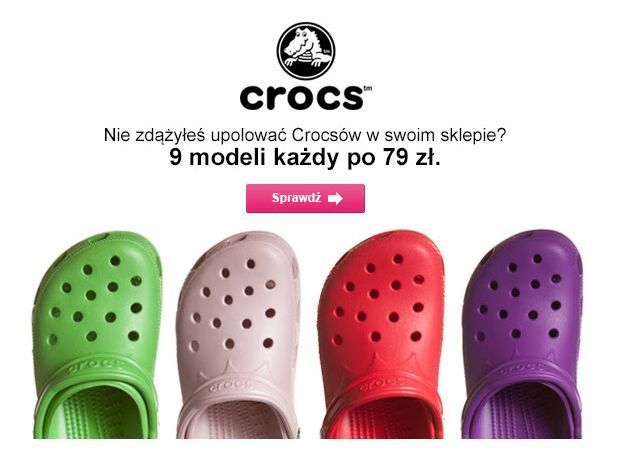Viewport: 623px width, 451px height.
Task: Click the headline about 9 modeli po 79 zł
Action: click(x=305, y=157)
